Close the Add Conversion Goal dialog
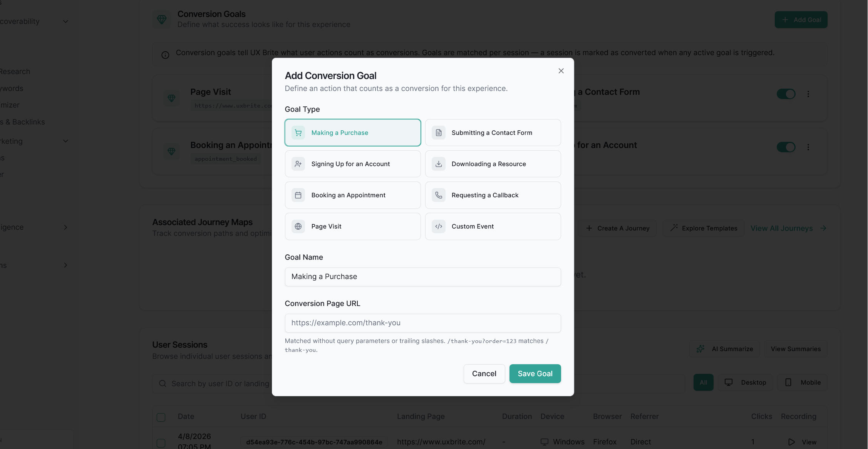 click(561, 71)
